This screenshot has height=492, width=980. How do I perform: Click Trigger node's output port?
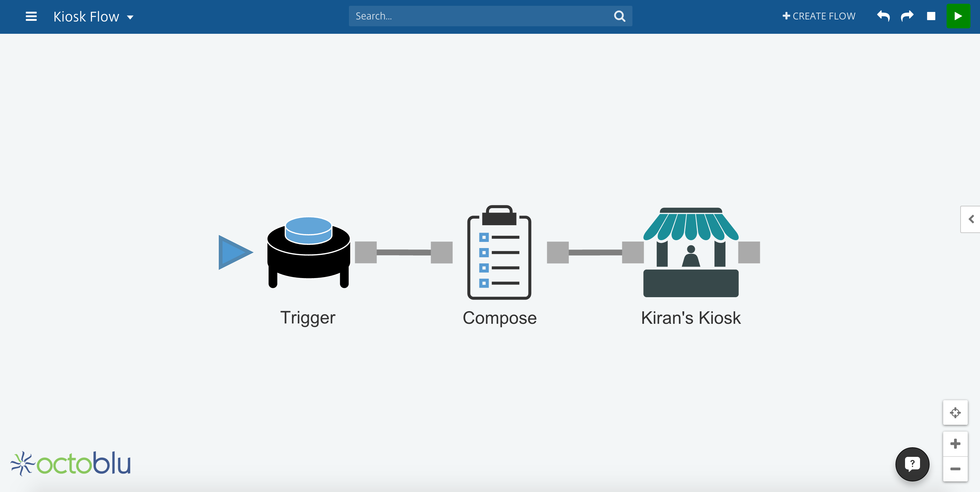(x=366, y=252)
